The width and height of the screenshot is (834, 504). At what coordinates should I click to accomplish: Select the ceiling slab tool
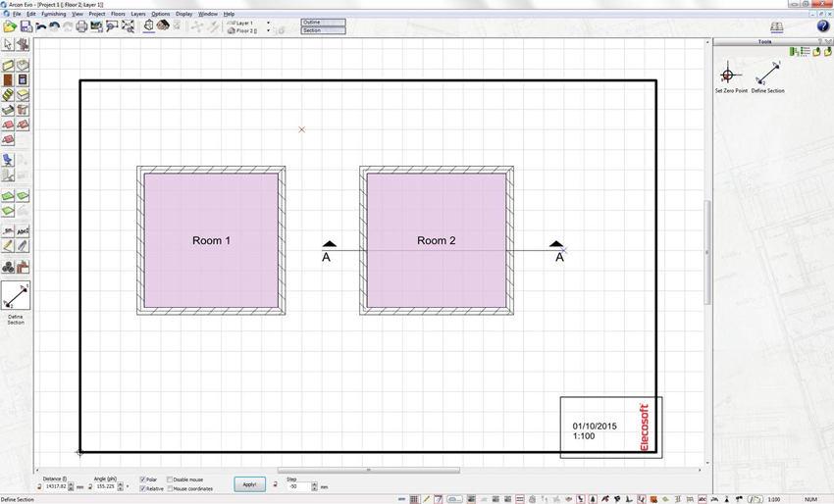(x=23, y=95)
